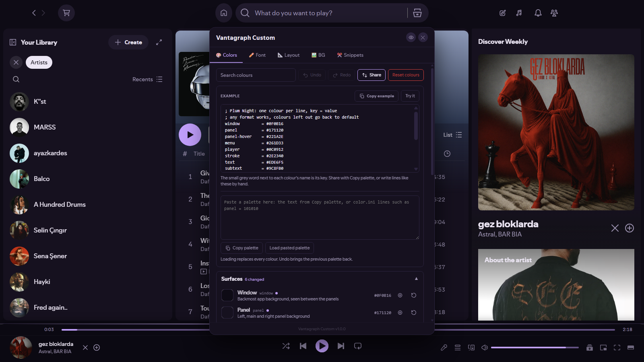
Task: Mute the volume speaker
Action: 485,348
